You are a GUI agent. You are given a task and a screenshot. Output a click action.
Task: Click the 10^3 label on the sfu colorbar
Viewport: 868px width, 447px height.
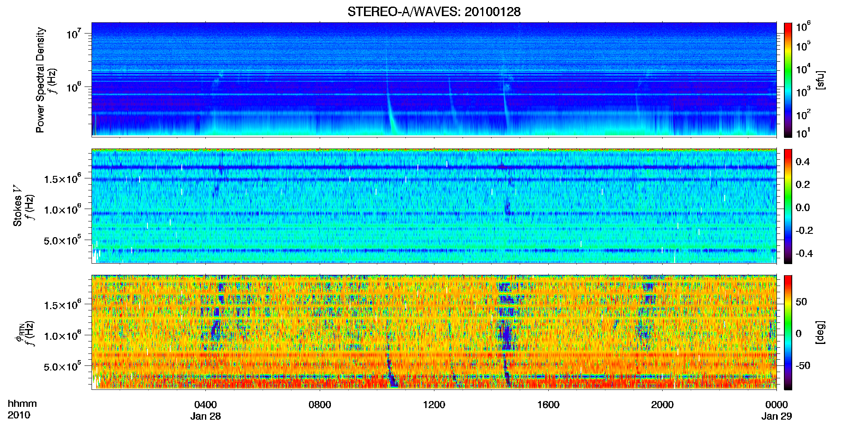tap(803, 91)
